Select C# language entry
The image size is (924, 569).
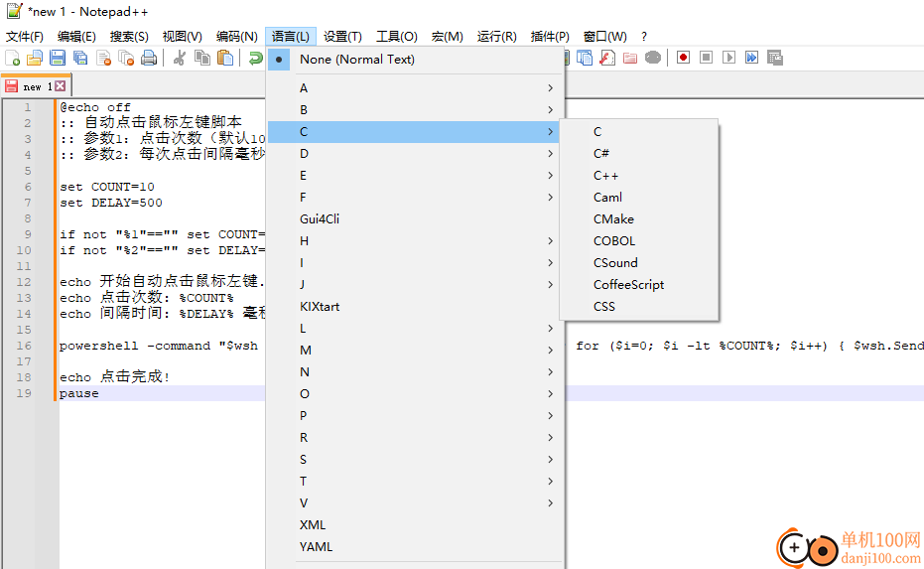639,153
